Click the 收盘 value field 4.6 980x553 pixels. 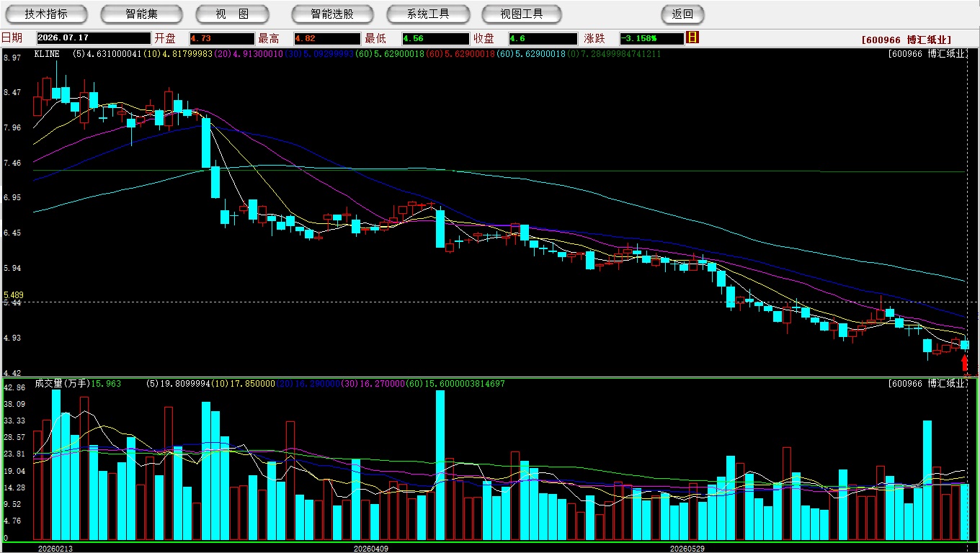pos(543,38)
